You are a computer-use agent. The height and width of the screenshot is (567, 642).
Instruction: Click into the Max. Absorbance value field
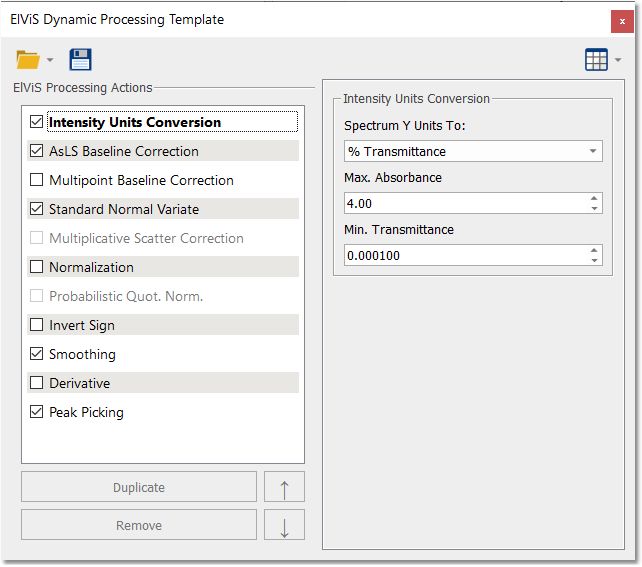click(x=460, y=204)
